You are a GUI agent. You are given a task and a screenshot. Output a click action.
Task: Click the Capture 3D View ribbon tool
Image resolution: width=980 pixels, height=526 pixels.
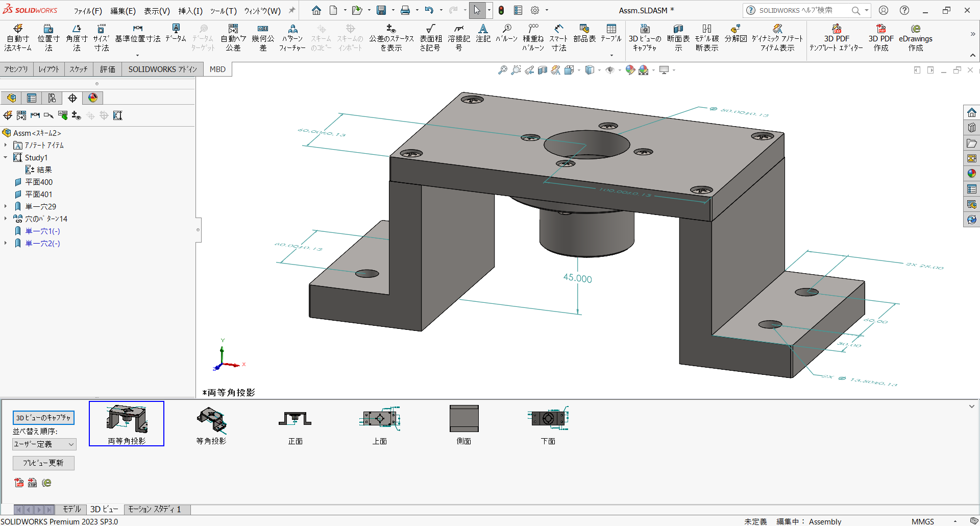click(x=645, y=38)
